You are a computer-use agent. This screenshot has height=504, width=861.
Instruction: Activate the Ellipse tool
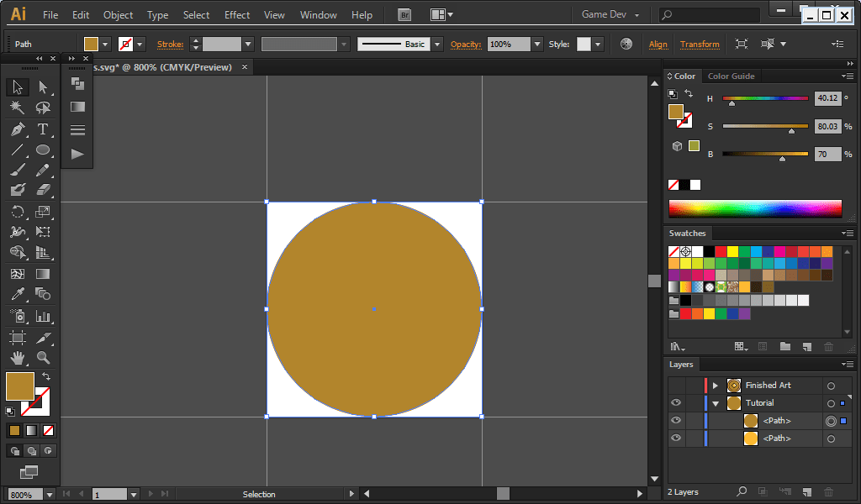(42, 149)
